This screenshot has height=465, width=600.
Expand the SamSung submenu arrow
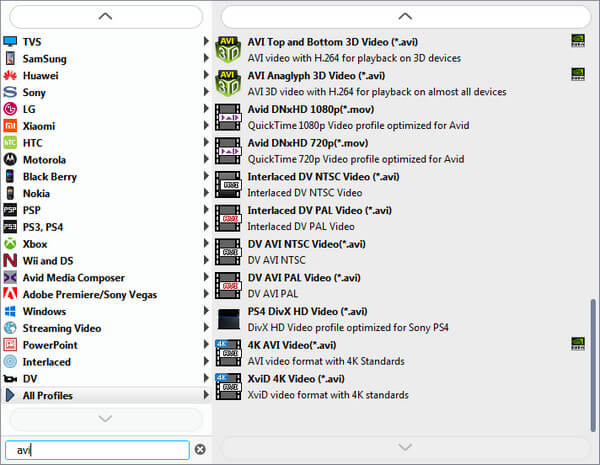[206, 58]
